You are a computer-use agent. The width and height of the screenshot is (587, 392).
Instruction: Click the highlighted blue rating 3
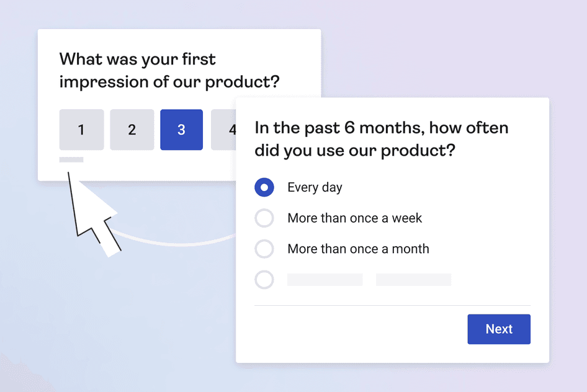point(181,130)
